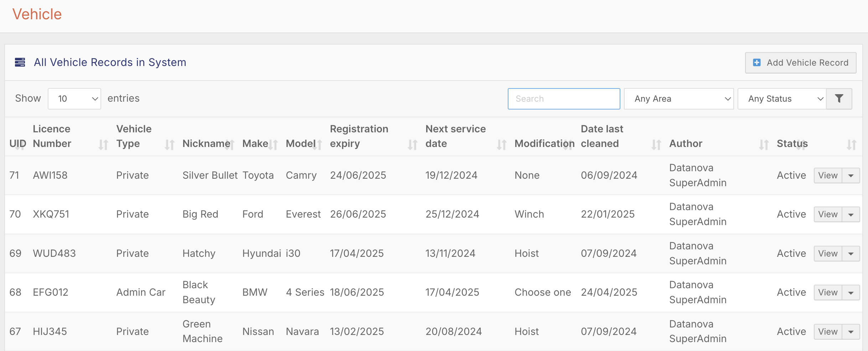Sort by Registration expiry column arrows
Image resolution: width=868 pixels, height=351 pixels.
tap(413, 144)
